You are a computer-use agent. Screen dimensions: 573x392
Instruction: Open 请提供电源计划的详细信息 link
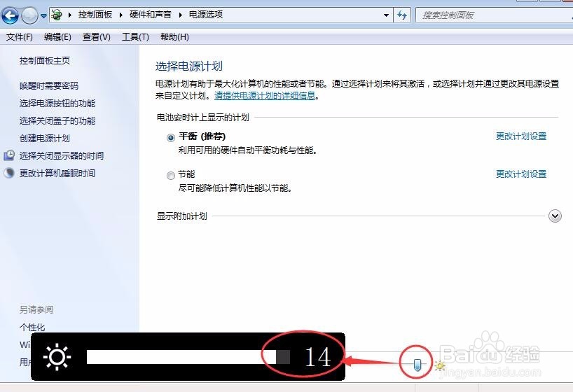coord(265,96)
